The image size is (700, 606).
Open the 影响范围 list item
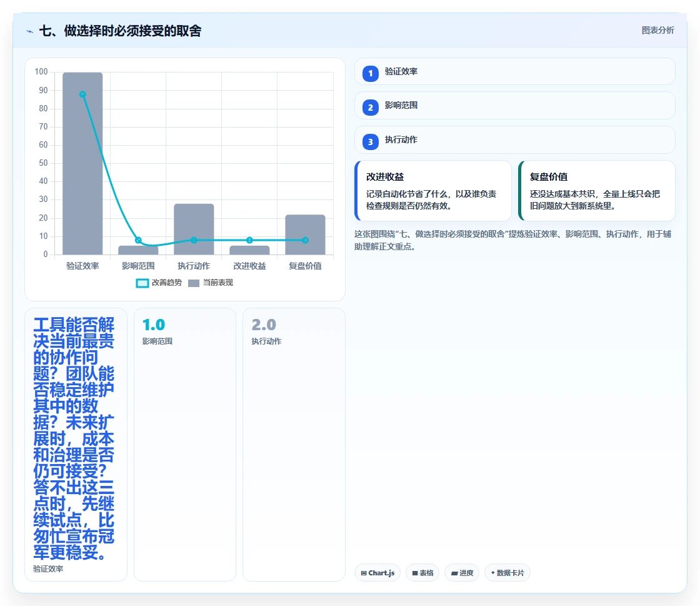pos(515,106)
